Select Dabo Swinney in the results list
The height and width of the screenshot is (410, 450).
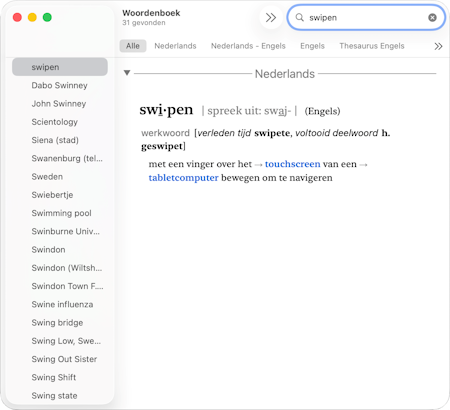click(60, 85)
